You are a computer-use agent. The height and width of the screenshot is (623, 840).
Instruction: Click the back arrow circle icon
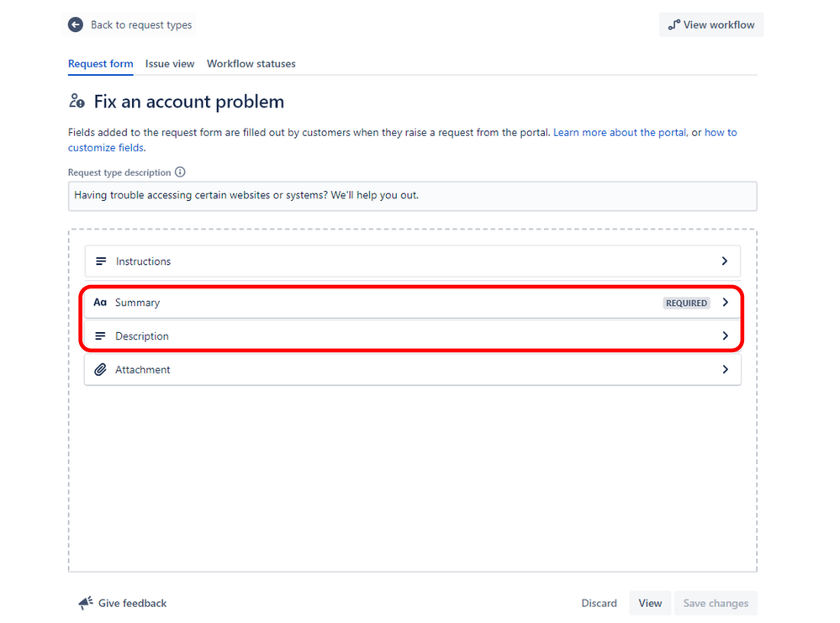coord(76,24)
